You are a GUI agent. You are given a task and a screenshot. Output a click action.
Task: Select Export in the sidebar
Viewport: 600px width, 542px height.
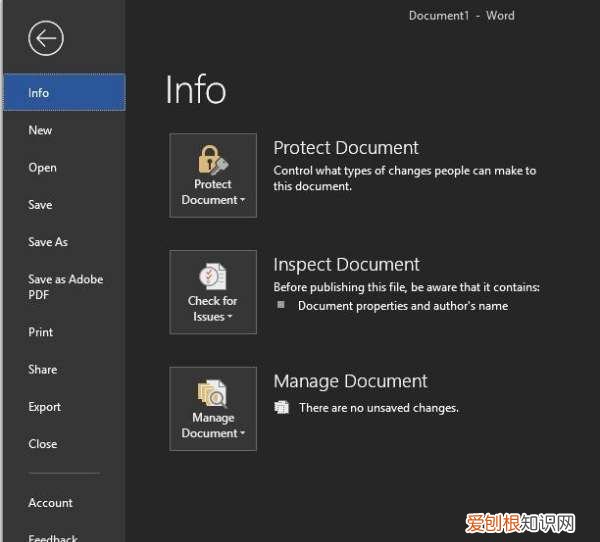pos(44,407)
